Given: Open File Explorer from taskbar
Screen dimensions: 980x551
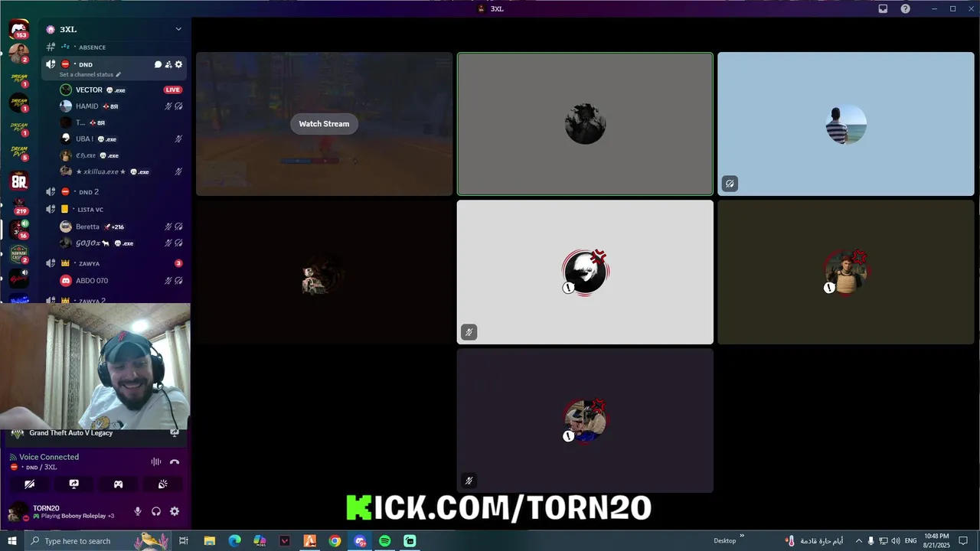Looking at the screenshot, I should 210,541.
